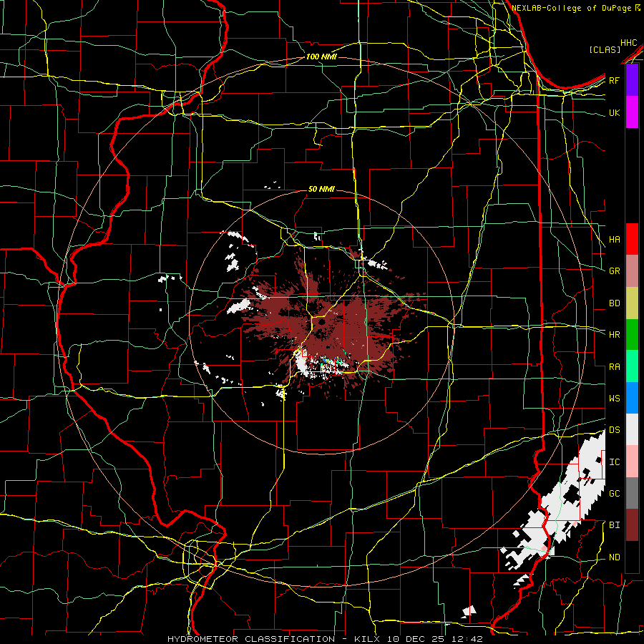This screenshot has height=644, width=644.
Task: Click the WS legend label
Action: click(x=615, y=399)
